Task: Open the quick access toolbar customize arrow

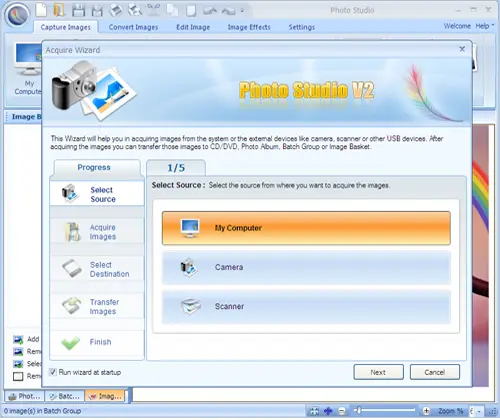Action: click(x=242, y=10)
